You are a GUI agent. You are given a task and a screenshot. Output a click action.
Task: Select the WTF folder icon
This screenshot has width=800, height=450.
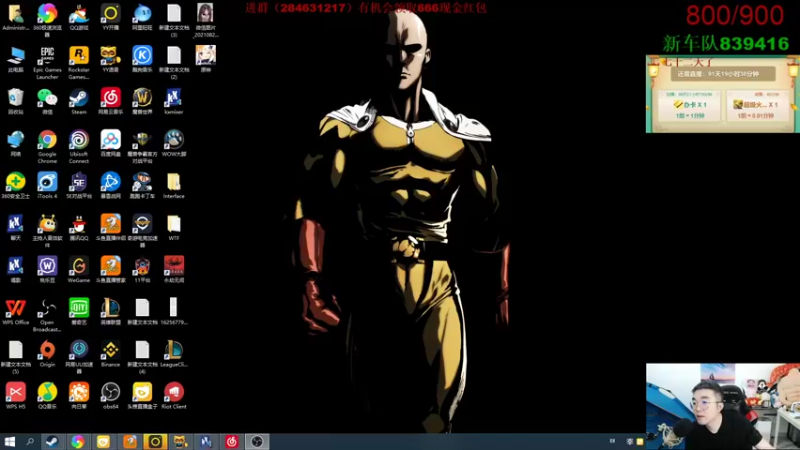pos(173,224)
